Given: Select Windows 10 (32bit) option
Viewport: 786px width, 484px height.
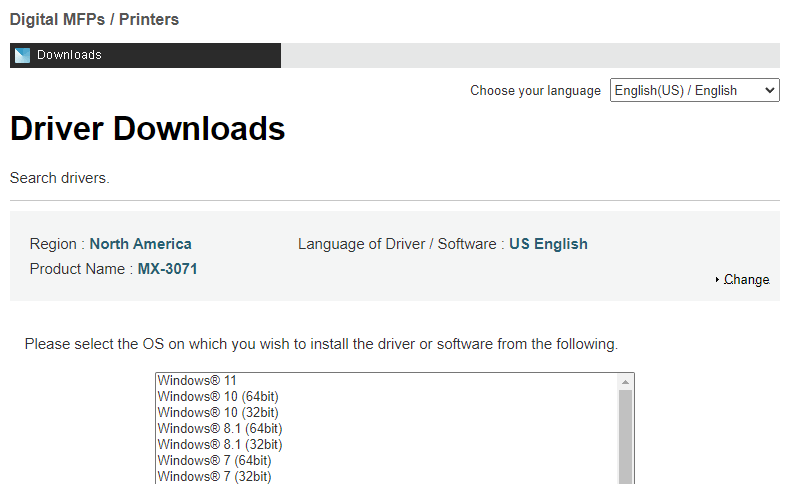Looking at the screenshot, I should 387,412.
